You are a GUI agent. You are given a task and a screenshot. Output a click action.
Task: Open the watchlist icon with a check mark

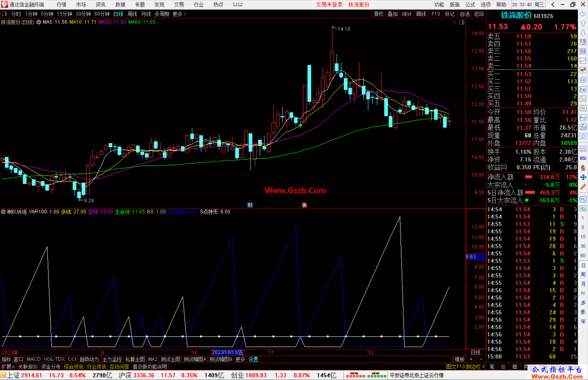pyautogui.click(x=583, y=42)
